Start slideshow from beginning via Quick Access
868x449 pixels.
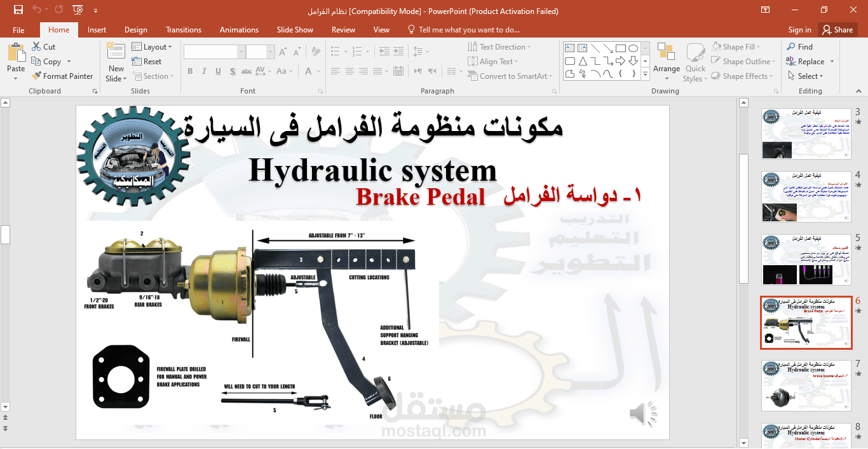[x=78, y=10]
